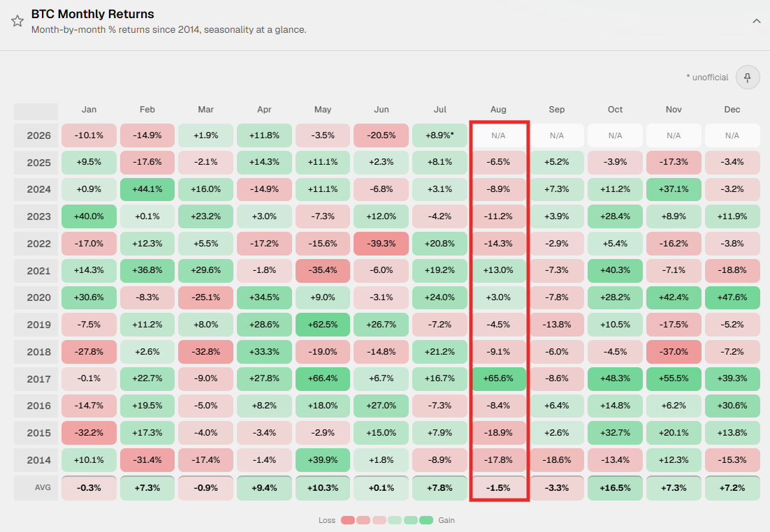Click the January 2015 -32.2% cell
The width and height of the screenshot is (770, 532).
(89, 433)
